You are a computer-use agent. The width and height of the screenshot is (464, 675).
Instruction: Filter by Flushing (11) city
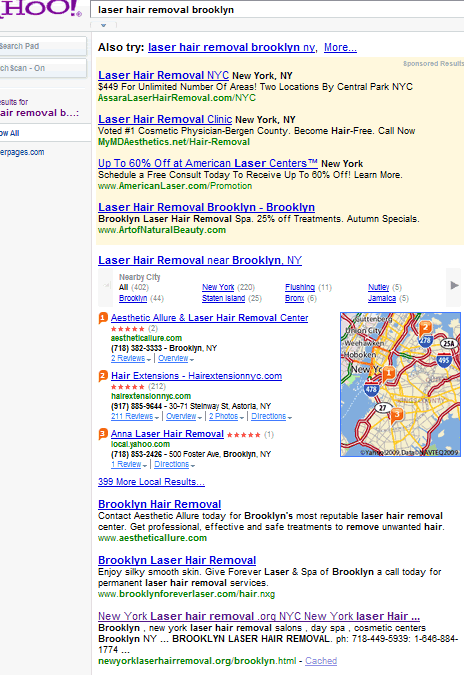pyautogui.click(x=300, y=287)
